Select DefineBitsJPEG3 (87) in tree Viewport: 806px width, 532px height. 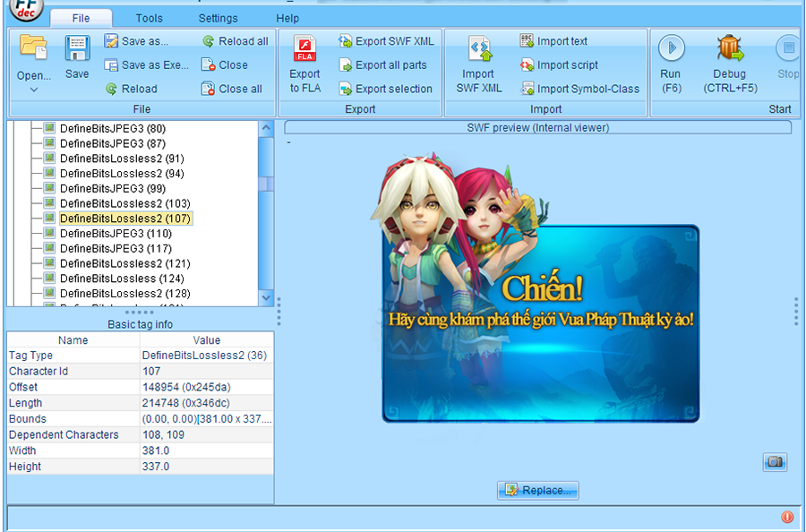point(113,143)
